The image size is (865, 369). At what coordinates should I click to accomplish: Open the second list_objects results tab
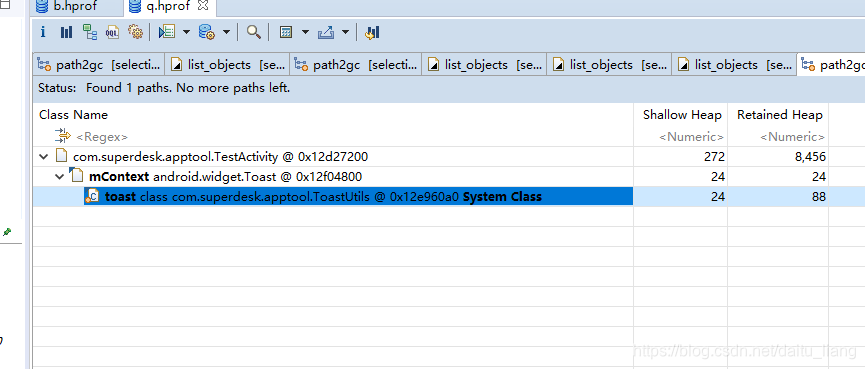pos(484,65)
